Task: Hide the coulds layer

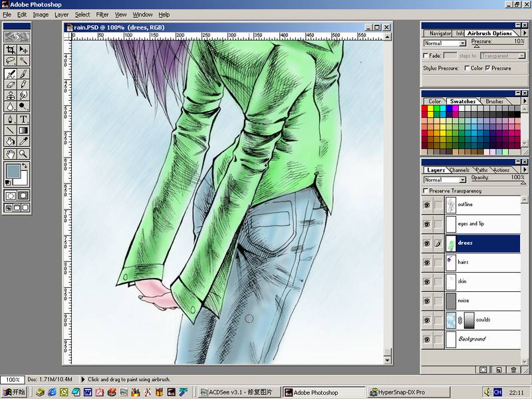Action: [x=427, y=321]
